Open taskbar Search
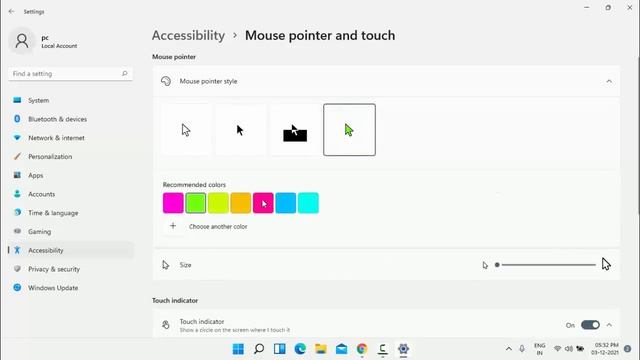The image size is (640, 360). (259, 349)
